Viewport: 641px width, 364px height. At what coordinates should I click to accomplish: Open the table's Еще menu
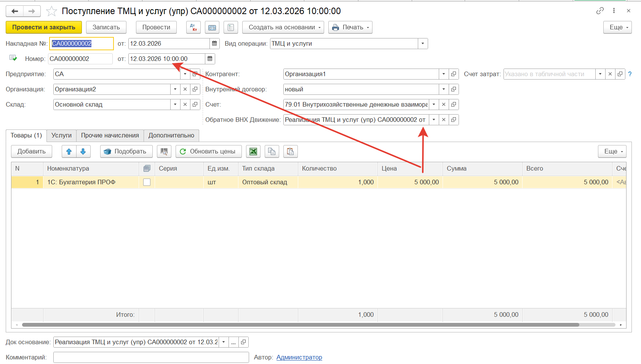pos(612,152)
